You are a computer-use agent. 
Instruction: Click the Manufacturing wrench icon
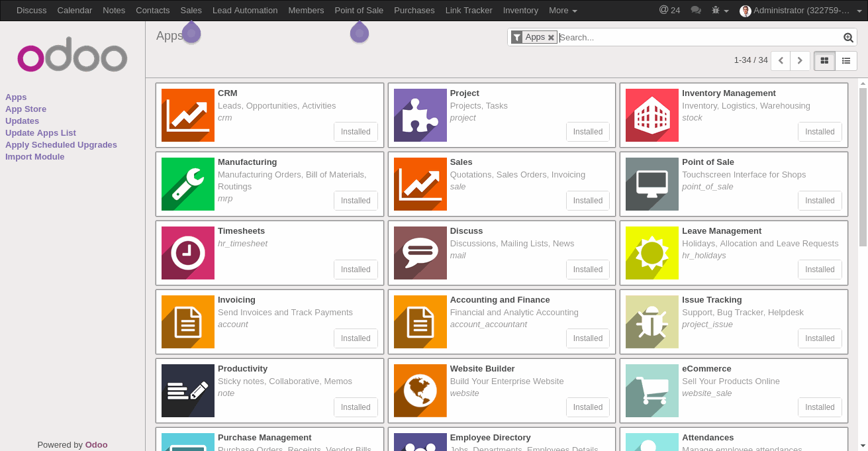pyautogui.click(x=188, y=184)
